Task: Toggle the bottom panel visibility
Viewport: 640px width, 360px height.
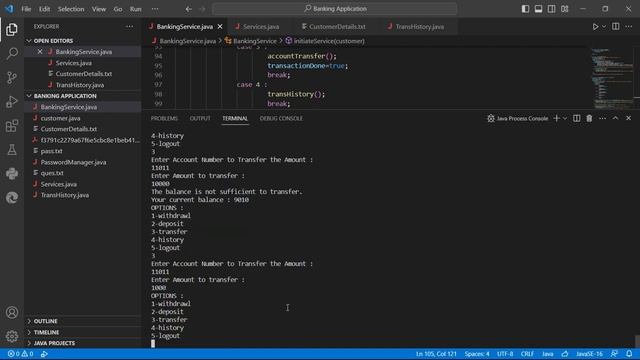Action: [538, 9]
